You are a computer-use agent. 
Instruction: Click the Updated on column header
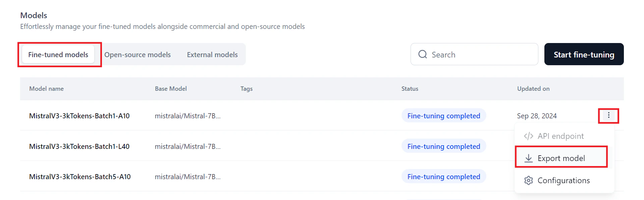[x=533, y=88]
